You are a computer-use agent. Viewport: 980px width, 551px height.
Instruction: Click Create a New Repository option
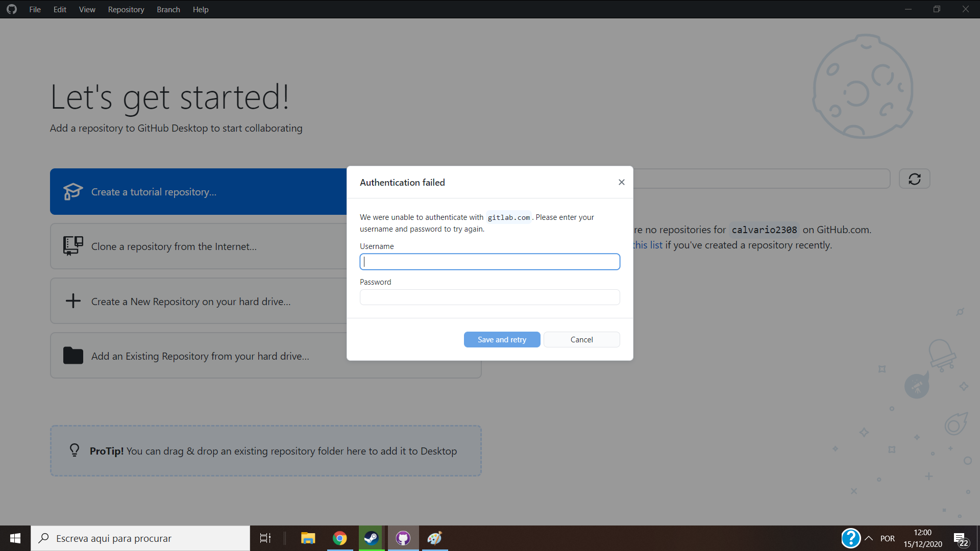tap(199, 302)
